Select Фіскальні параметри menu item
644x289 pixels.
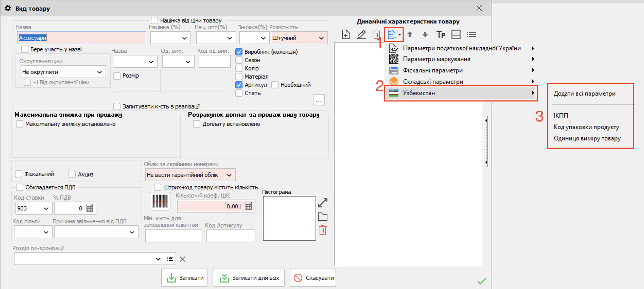[433, 70]
